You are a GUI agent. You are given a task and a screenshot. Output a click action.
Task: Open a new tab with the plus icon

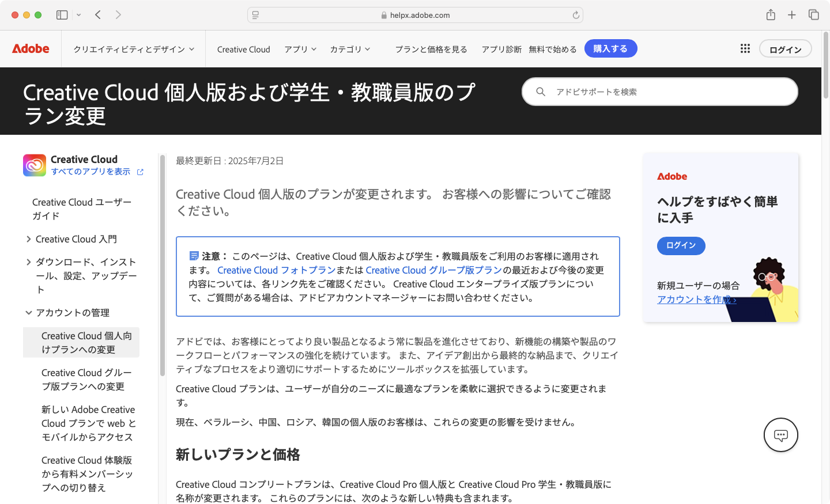click(x=792, y=15)
